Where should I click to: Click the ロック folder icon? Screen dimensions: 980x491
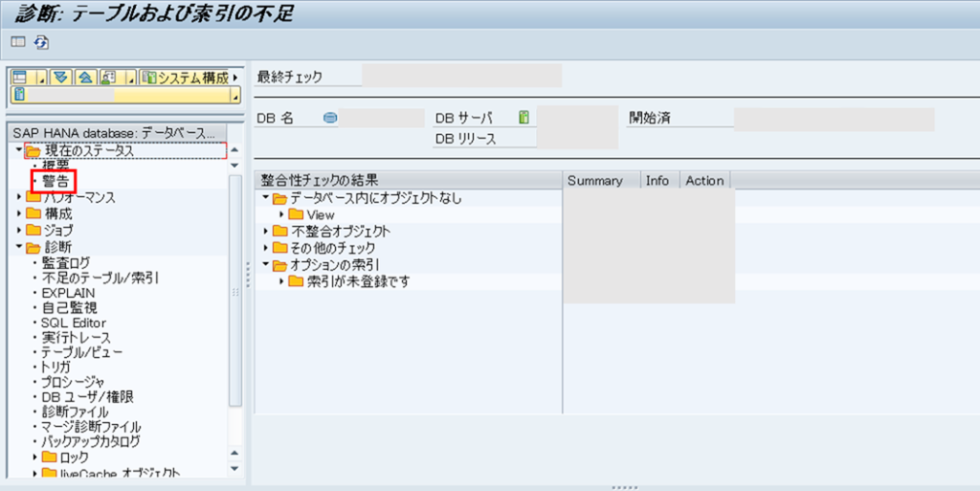pyautogui.click(x=50, y=458)
